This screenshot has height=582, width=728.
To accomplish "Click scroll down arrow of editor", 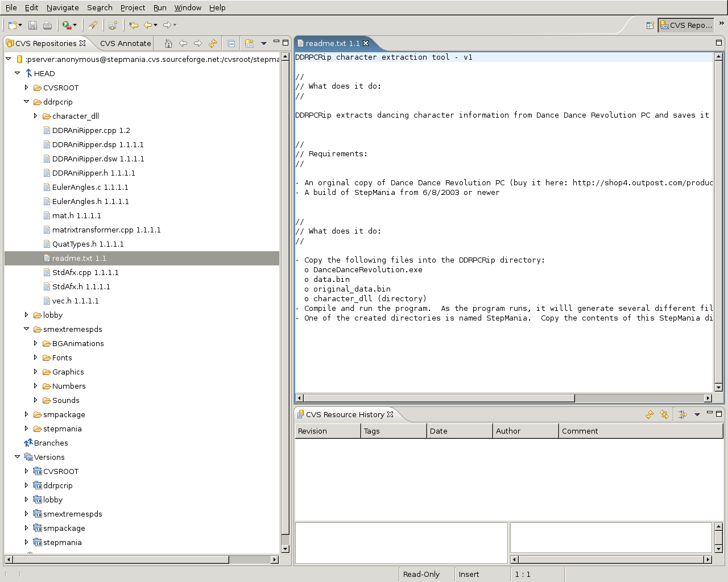I will tap(718, 388).
